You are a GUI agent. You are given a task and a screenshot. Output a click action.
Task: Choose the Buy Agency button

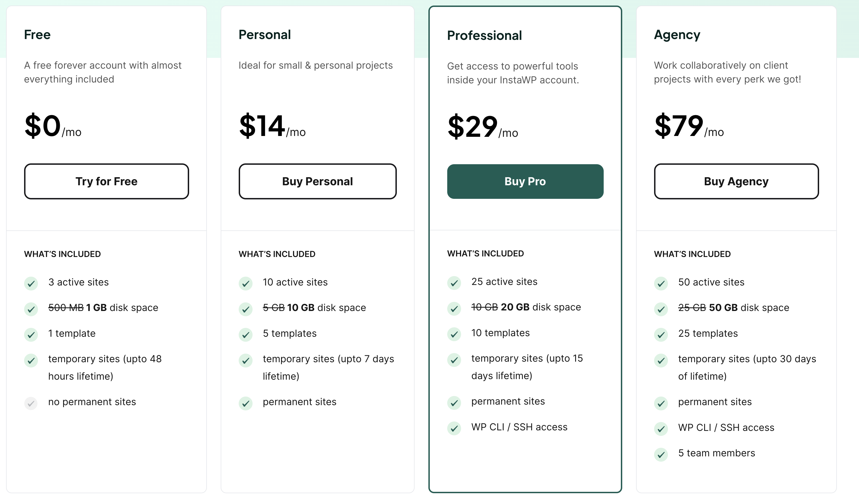point(736,181)
